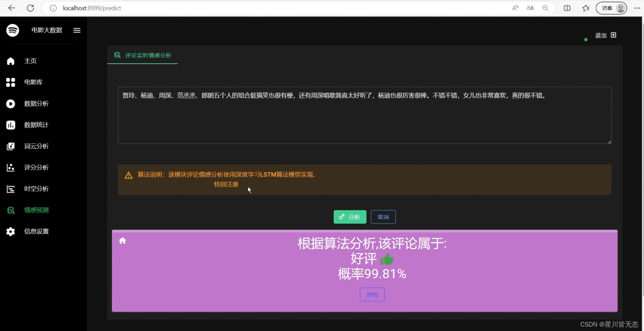Click the 电影大数据 site title
Image resolution: width=644 pixels, height=331 pixels.
click(47, 30)
